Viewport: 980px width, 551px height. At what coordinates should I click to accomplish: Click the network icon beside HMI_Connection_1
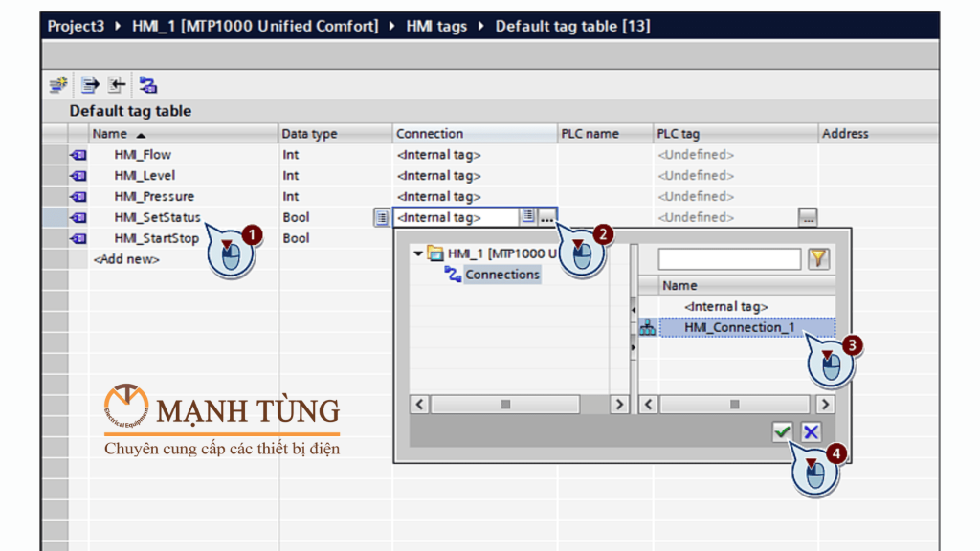648,328
